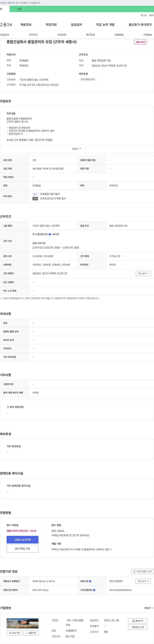
Task: Click the 기타 badge by 건축초급이상 자격증
Action: pos(35,198)
